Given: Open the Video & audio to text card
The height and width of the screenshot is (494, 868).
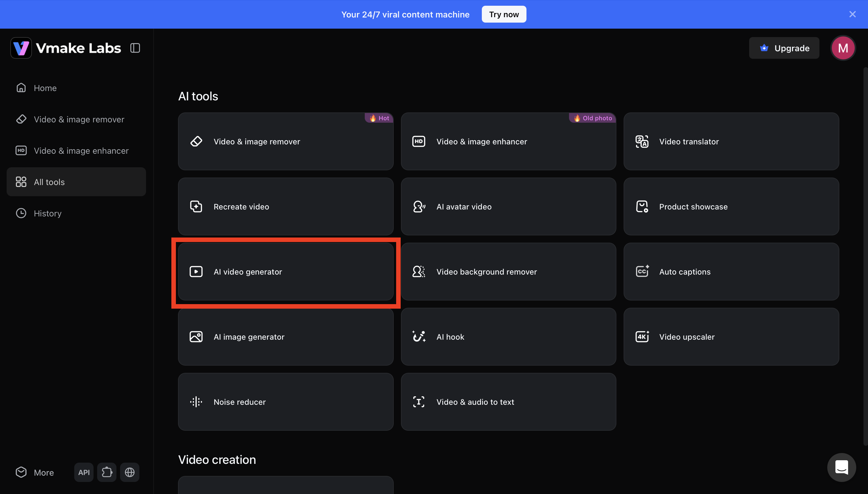Looking at the screenshot, I should (x=508, y=402).
